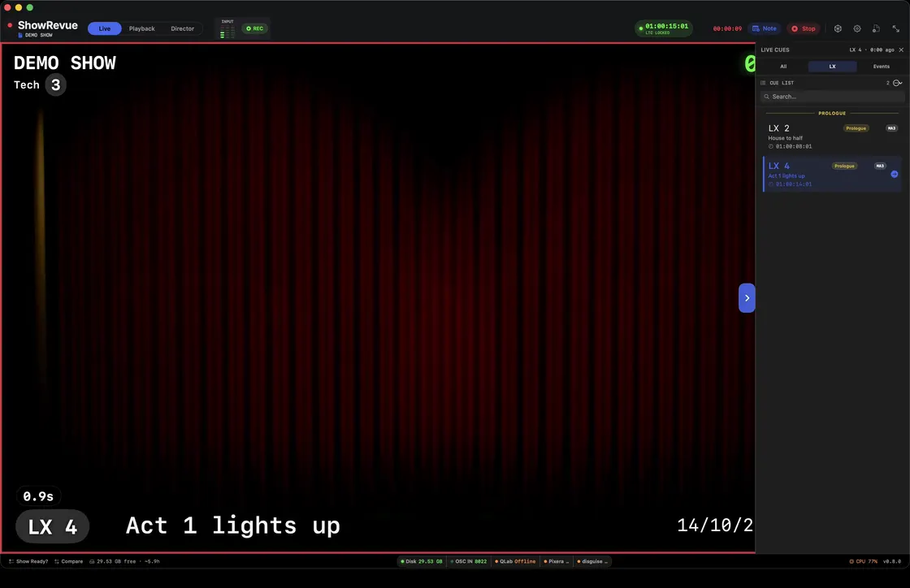Select the LX cues tab

832,66
